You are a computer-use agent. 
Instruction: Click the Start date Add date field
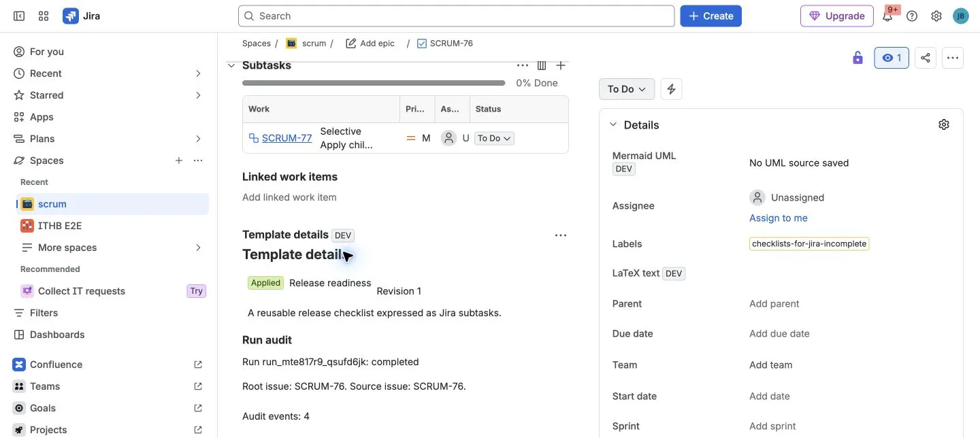tap(770, 397)
